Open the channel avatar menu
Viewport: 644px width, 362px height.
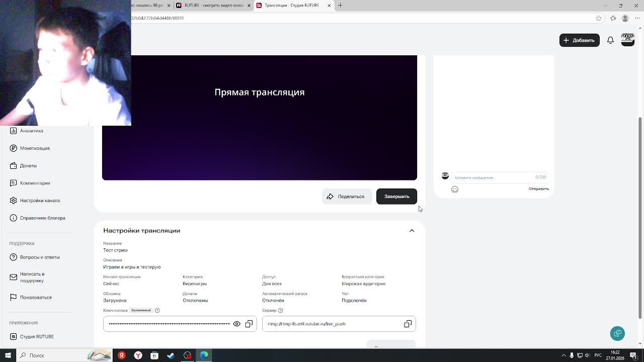(x=627, y=40)
